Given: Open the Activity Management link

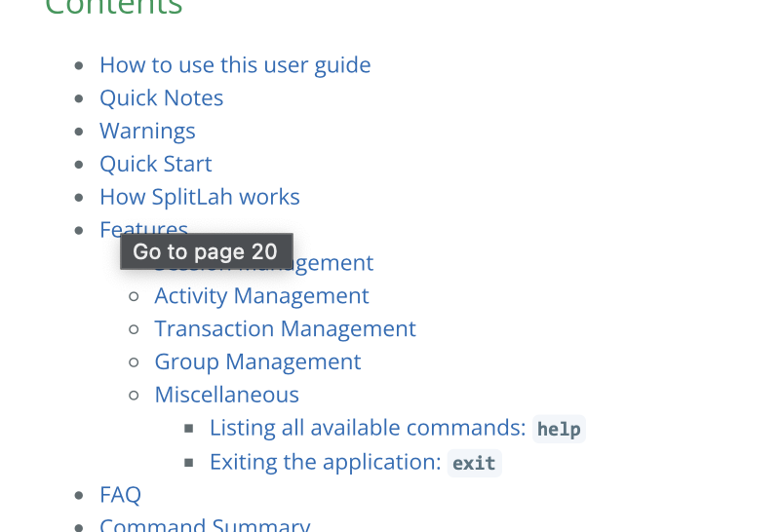Looking at the screenshot, I should (261, 296).
